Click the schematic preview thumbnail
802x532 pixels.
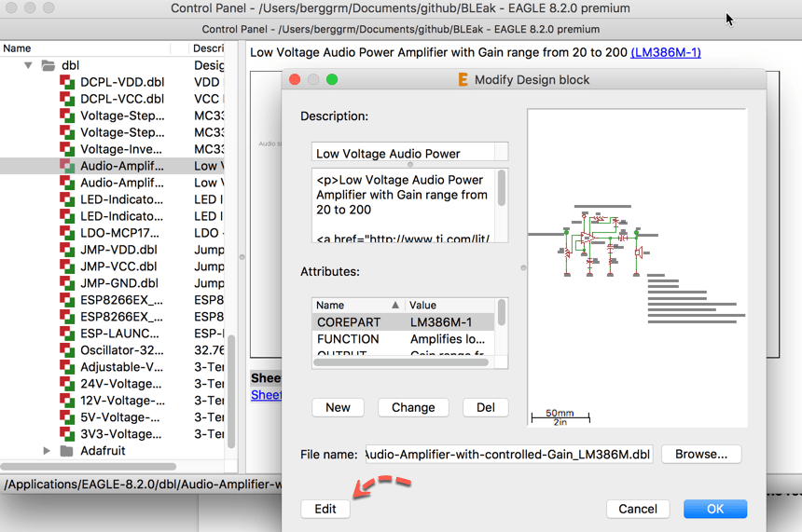637,267
